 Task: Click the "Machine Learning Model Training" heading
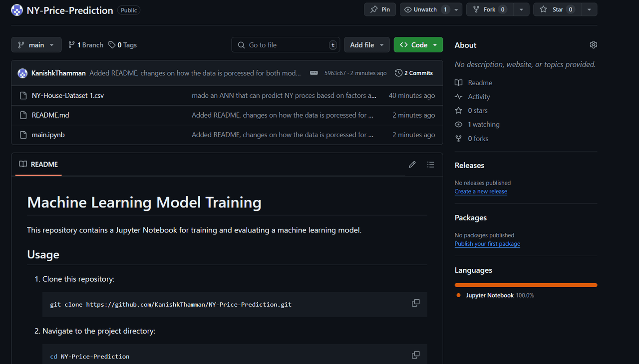pyautogui.click(x=144, y=202)
